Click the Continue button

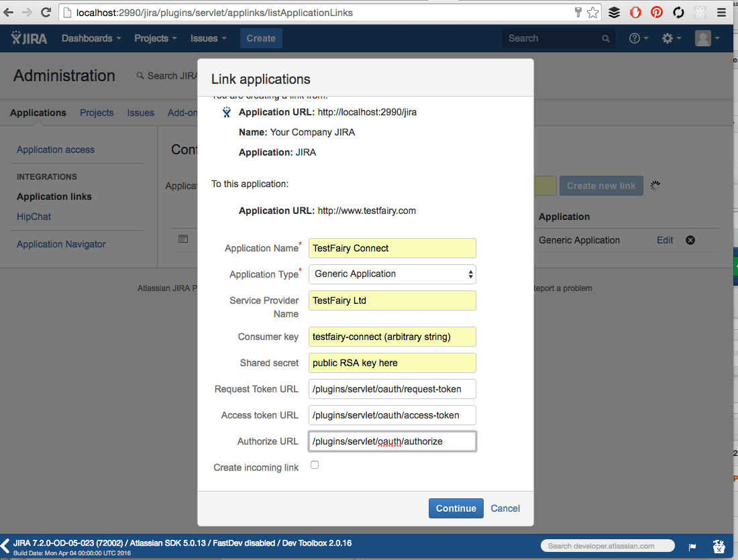[x=456, y=508]
